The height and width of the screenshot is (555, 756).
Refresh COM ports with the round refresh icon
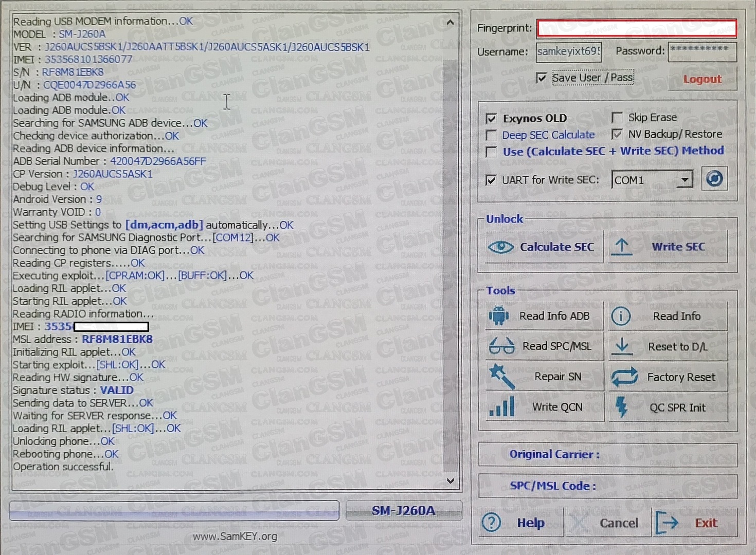714,179
